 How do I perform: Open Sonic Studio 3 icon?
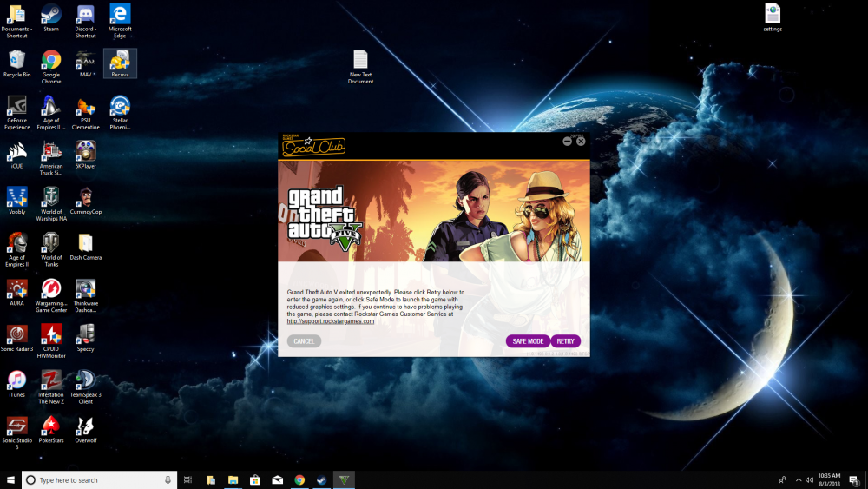click(x=16, y=433)
